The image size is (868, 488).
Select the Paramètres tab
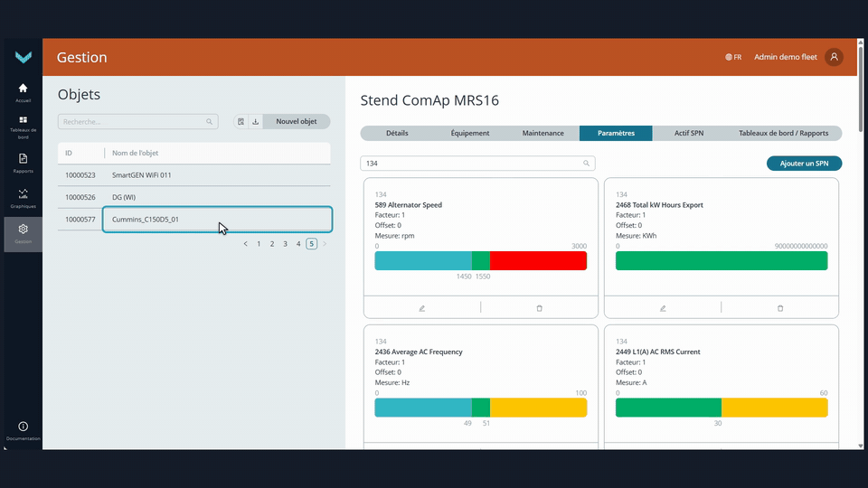coord(616,134)
